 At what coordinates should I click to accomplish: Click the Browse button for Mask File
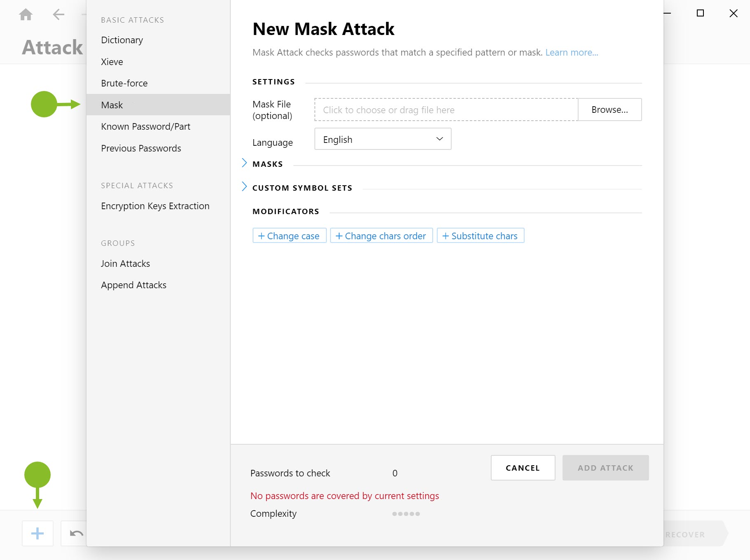coord(609,110)
